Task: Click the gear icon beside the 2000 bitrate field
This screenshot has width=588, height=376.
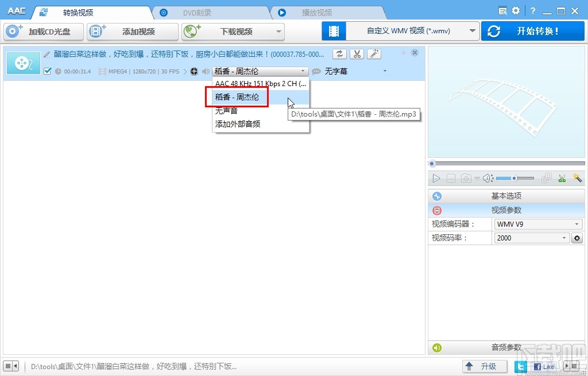Action: 577,238
